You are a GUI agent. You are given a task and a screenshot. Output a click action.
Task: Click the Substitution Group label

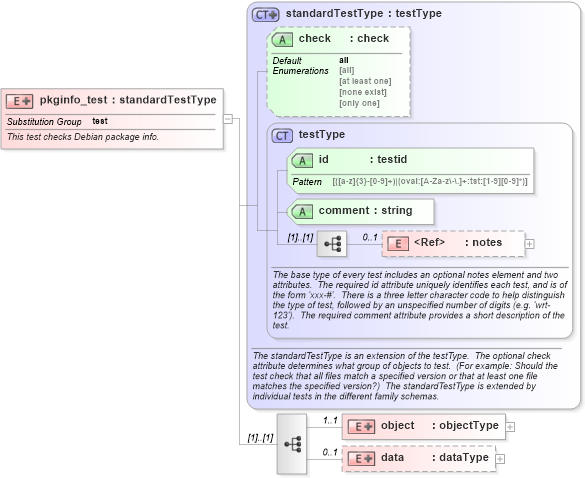[x=44, y=122]
